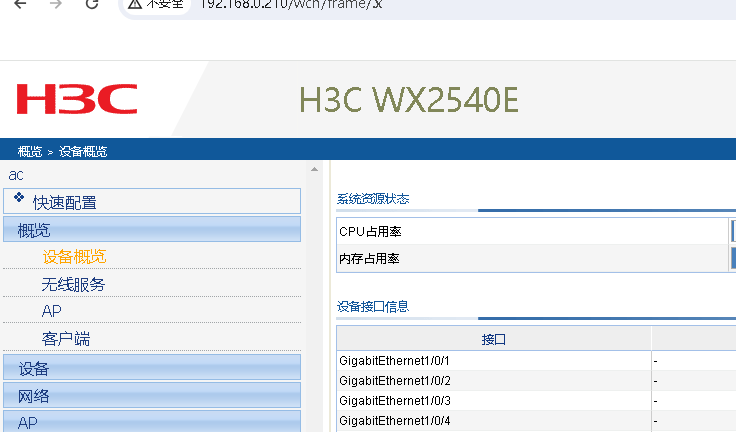Click the diamond icon beside 快速配置
Image resolution: width=736 pixels, height=432 pixels.
tap(19, 197)
